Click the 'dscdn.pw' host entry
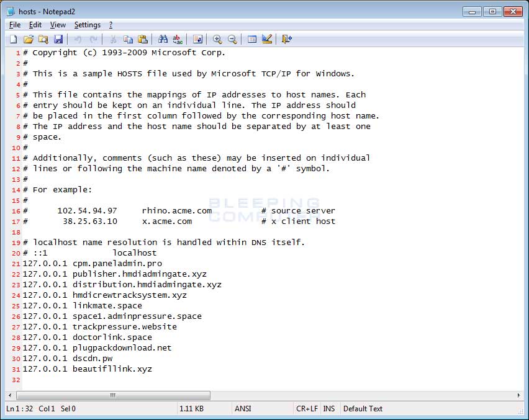Viewport: 529px width, 420px height. (x=93, y=359)
